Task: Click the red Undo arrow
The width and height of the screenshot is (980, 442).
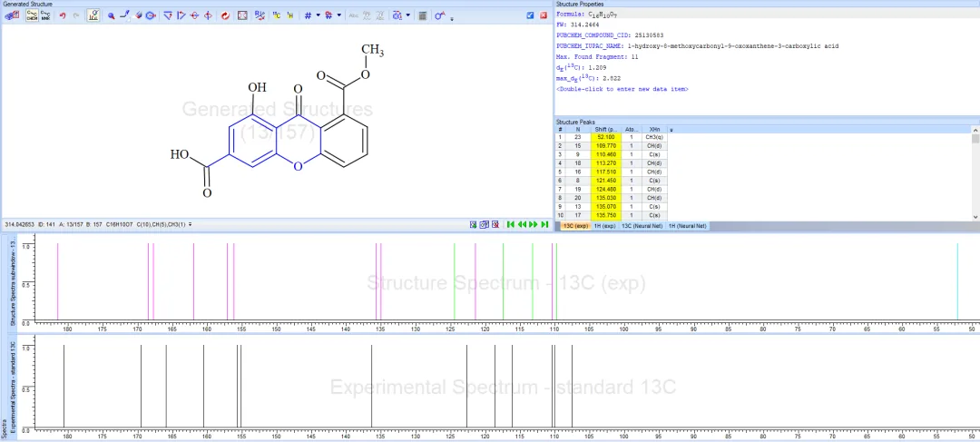Action: click(x=63, y=15)
